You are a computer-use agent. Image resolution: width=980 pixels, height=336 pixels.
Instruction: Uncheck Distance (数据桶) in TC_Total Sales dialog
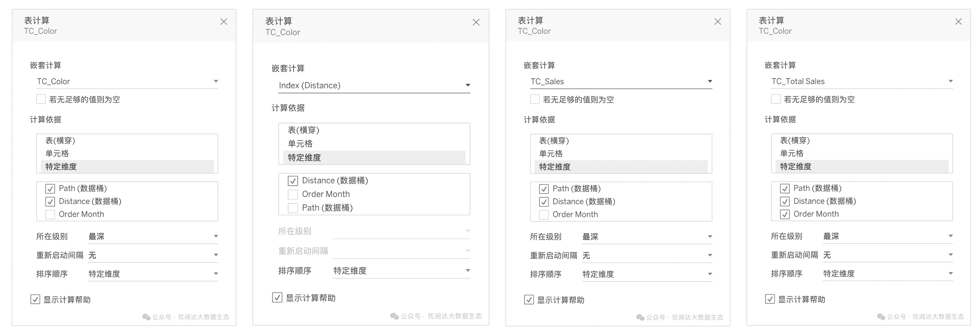(785, 201)
